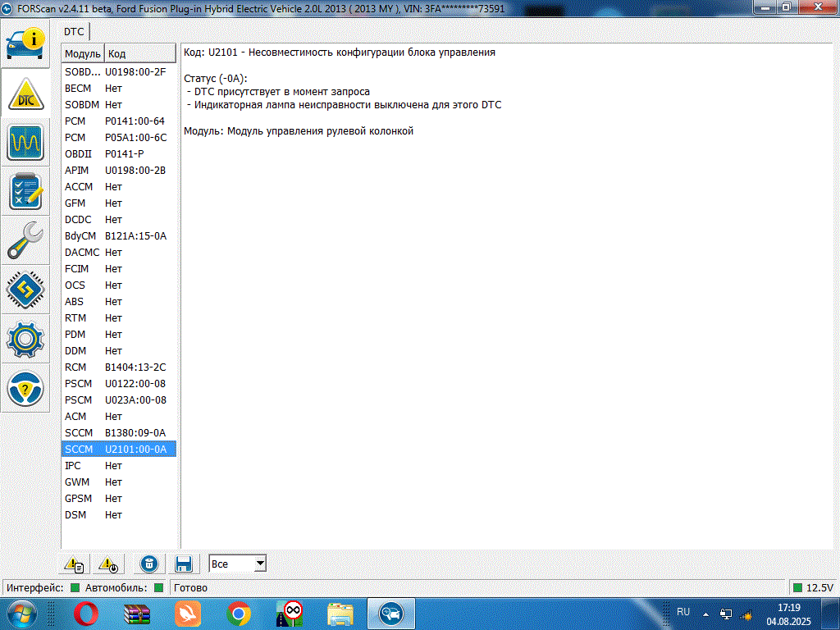
Task: Open the vehicle information section
Action: tap(25, 44)
